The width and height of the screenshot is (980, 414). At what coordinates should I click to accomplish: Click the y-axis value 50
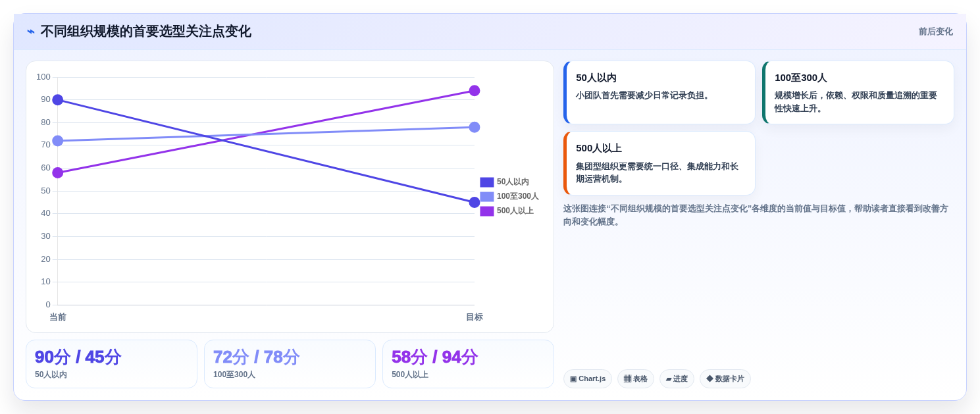(45, 191)
